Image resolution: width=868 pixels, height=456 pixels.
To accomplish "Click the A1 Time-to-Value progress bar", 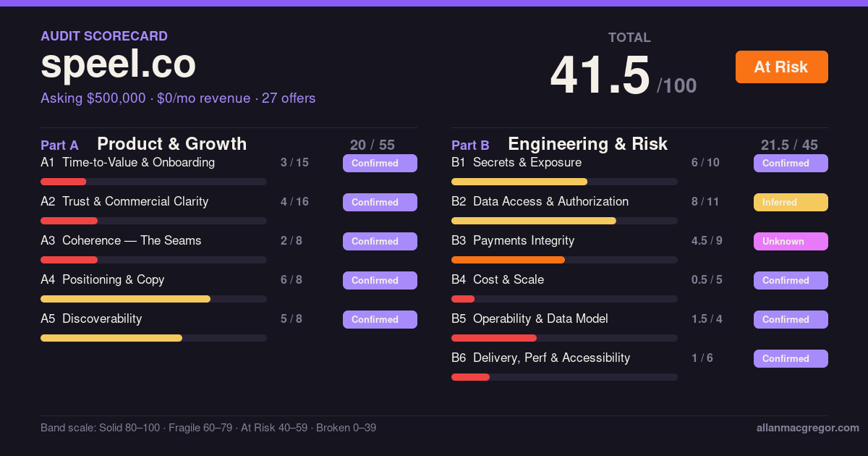I will (x=153, y=182).
